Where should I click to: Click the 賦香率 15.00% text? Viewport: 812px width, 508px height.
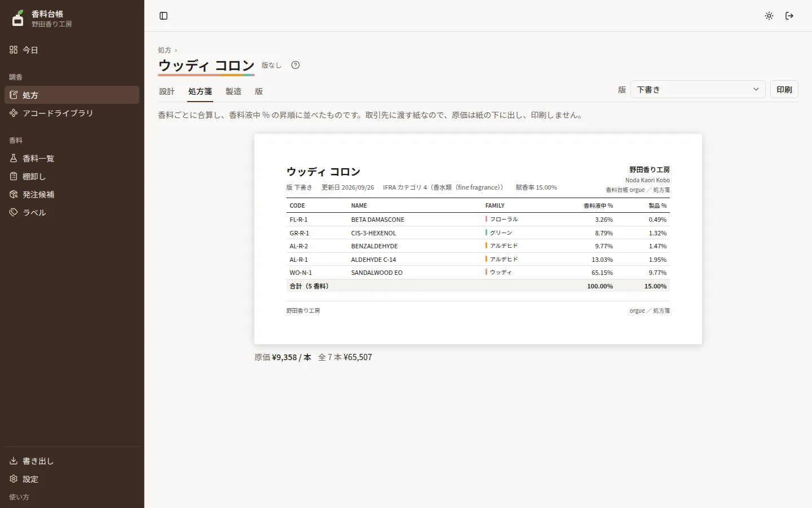click(x=536, y=187)
